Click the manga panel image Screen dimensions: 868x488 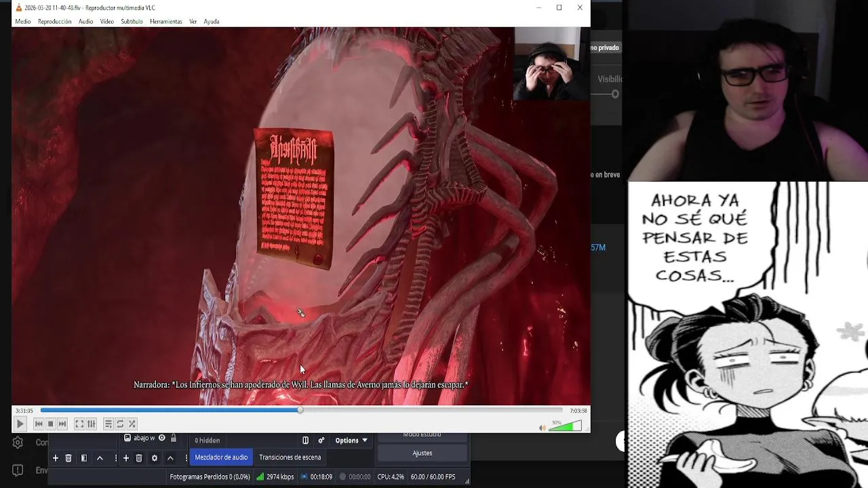coord(747,335)
